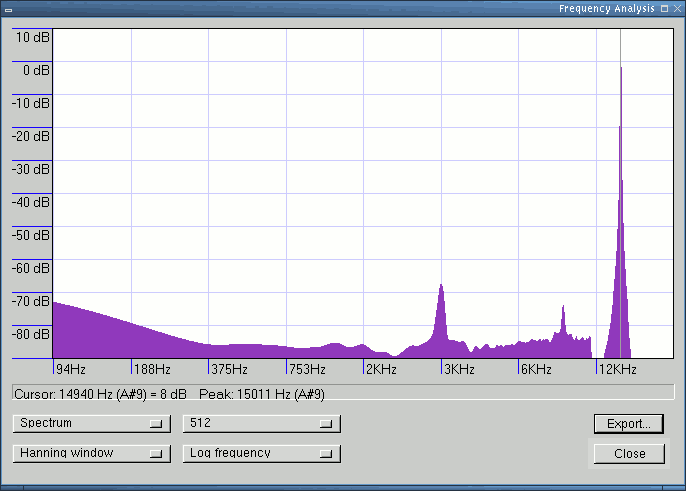Click the Export... button
Image resolution: width=686 pixels, height=491 pixels.
tap(628, 423)
